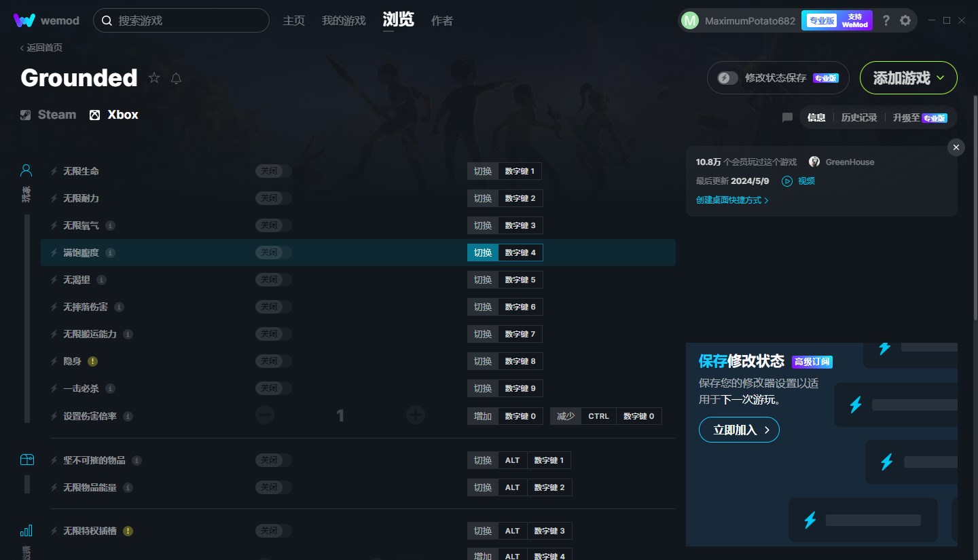Toggle 无限氧气 cheat switch
The width and height of the screenshot is (978, 560).
(274, 225)
